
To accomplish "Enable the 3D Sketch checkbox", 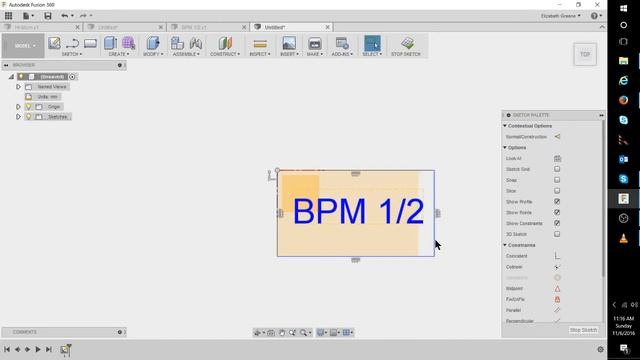I will (x=557, y=234).
